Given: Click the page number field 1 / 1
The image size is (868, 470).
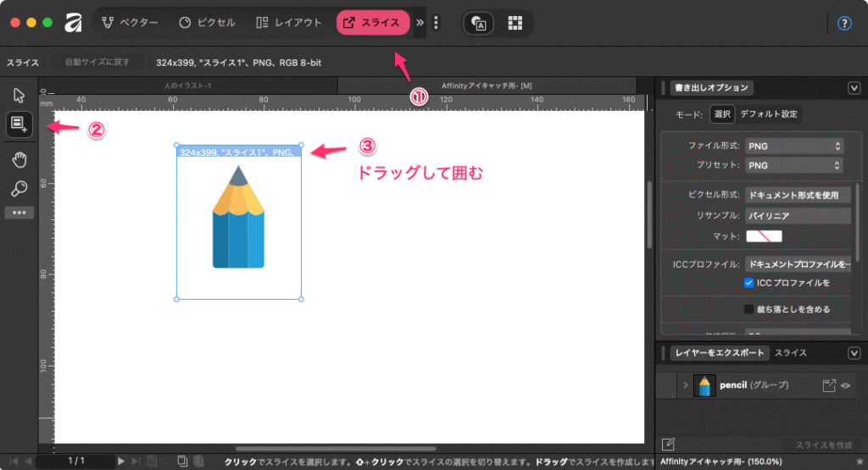Looking at the screenshot, I should (76, 461).
